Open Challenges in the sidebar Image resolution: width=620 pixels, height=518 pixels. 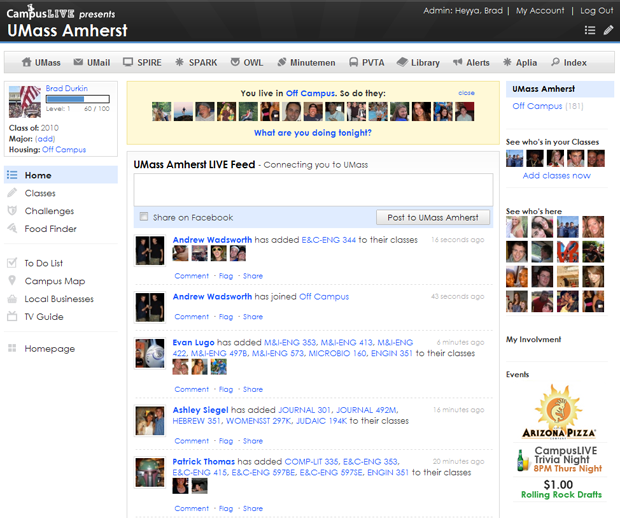(49, 211)
